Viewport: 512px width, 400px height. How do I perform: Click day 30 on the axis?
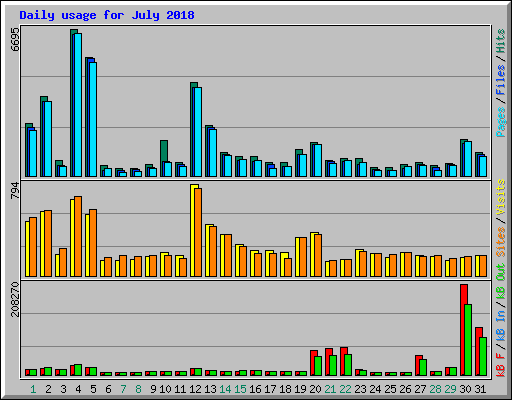pos(465,389)
